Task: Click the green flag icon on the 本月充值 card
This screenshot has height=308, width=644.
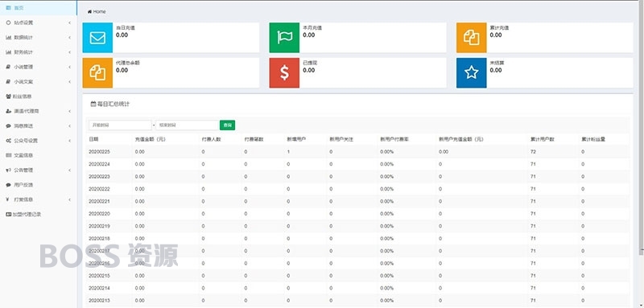Action: [x=284, y=38]
